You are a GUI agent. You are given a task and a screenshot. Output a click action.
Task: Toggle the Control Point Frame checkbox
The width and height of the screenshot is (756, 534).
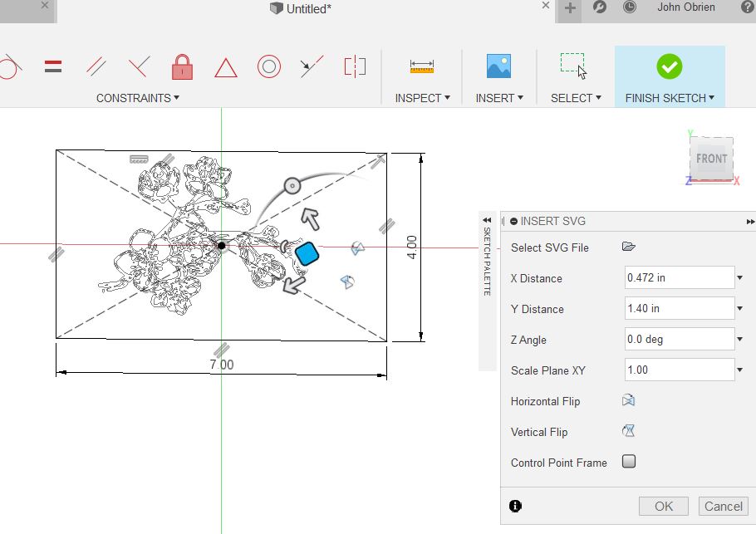pyautogui.click(x=629, y=462)
